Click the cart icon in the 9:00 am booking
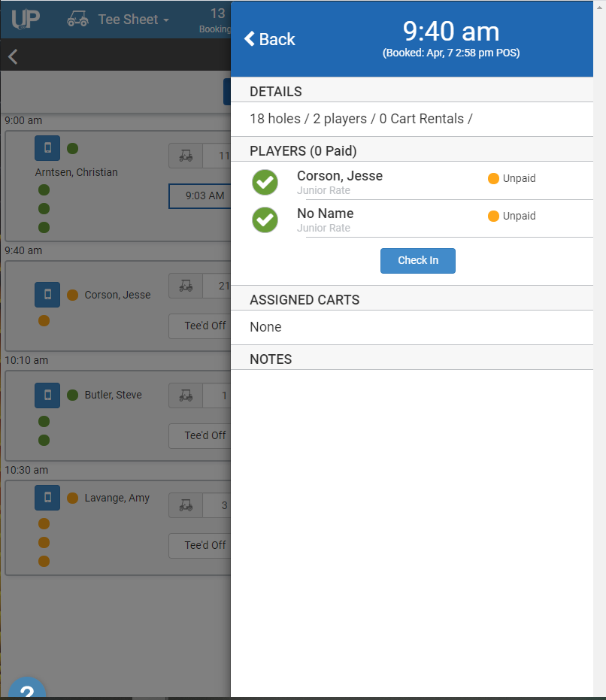The height and width of the screenshot is (700, 606). tap(186, 156)
